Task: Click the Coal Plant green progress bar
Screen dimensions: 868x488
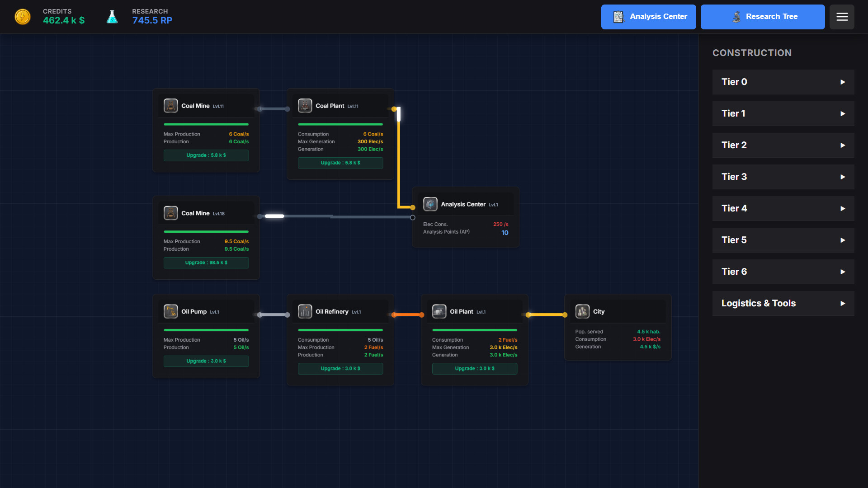Action: point(340,124)
